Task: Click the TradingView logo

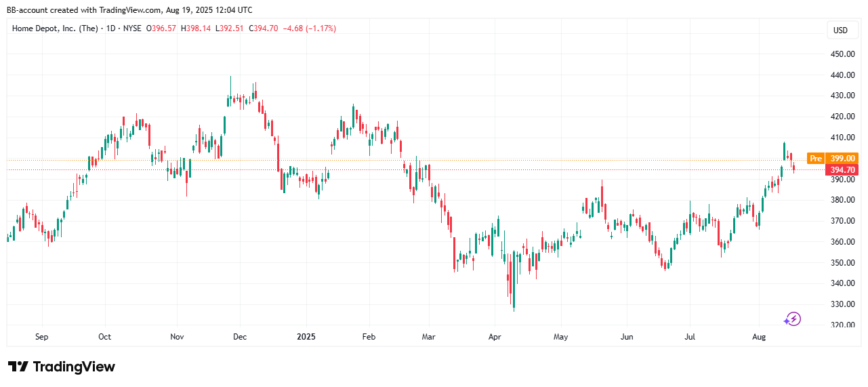Action: point(62,367)
